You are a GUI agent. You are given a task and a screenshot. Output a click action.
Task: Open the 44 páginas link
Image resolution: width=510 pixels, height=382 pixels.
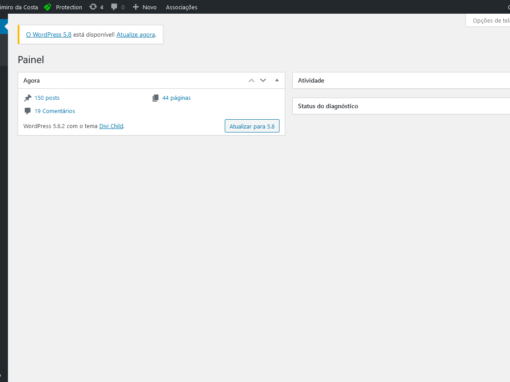pos(176,98)
